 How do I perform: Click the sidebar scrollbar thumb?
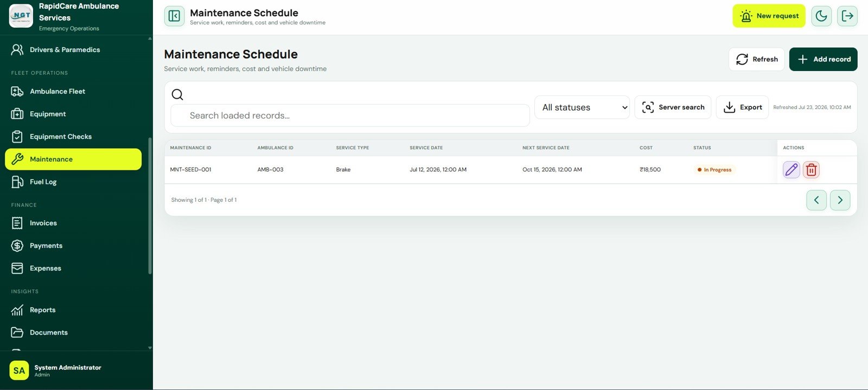click(150, 206)
